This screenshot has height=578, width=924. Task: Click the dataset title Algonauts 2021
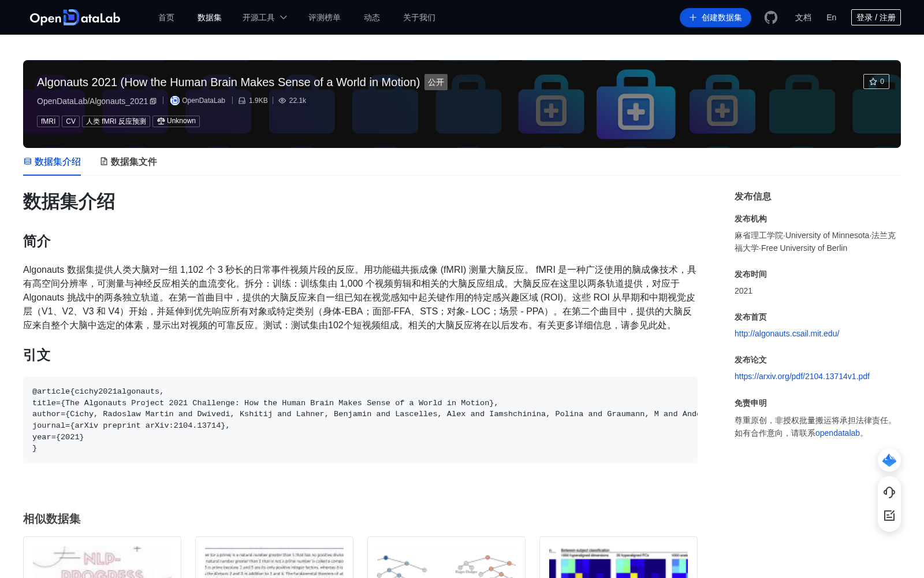point(228,82)
